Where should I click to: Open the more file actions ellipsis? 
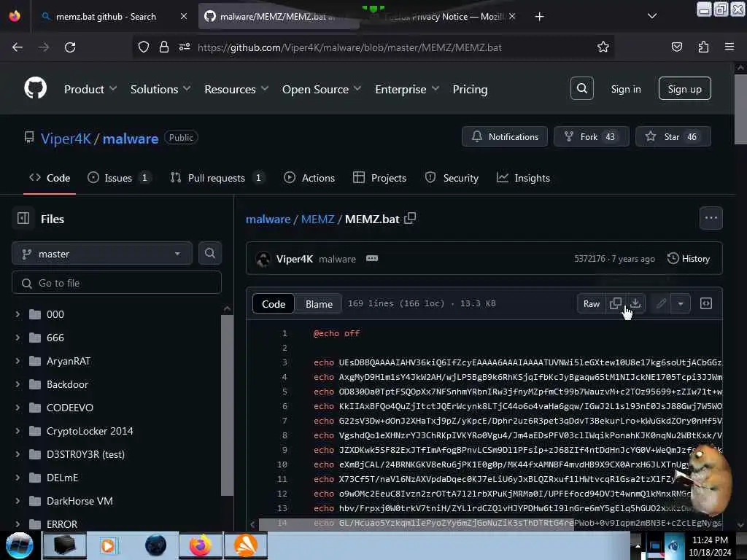point(711,218)
